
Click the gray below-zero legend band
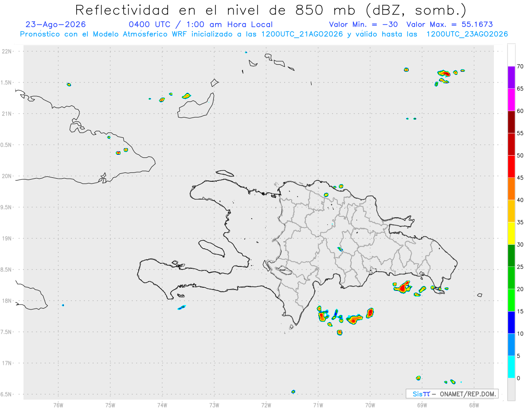[511, 389]
